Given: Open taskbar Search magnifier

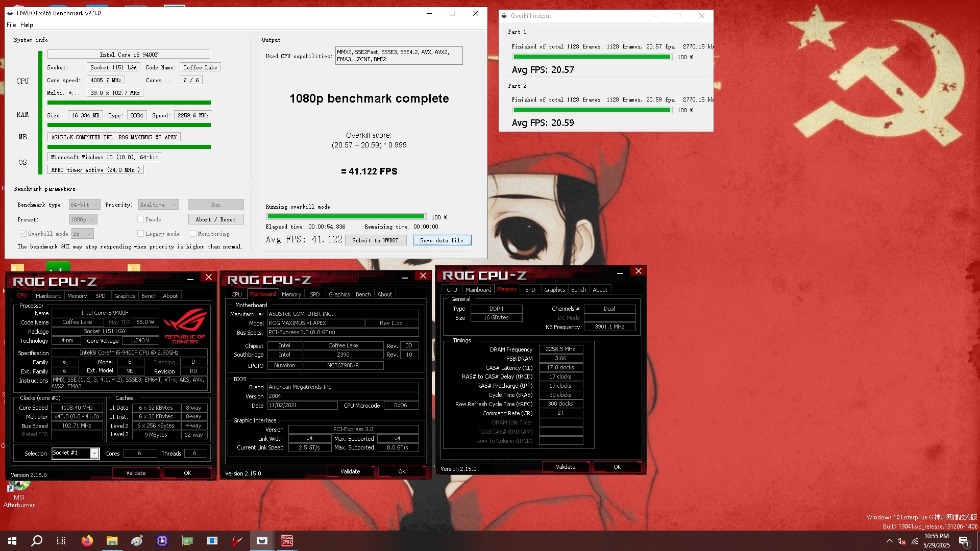Looking at the screenshot, I should click(37, 541).
